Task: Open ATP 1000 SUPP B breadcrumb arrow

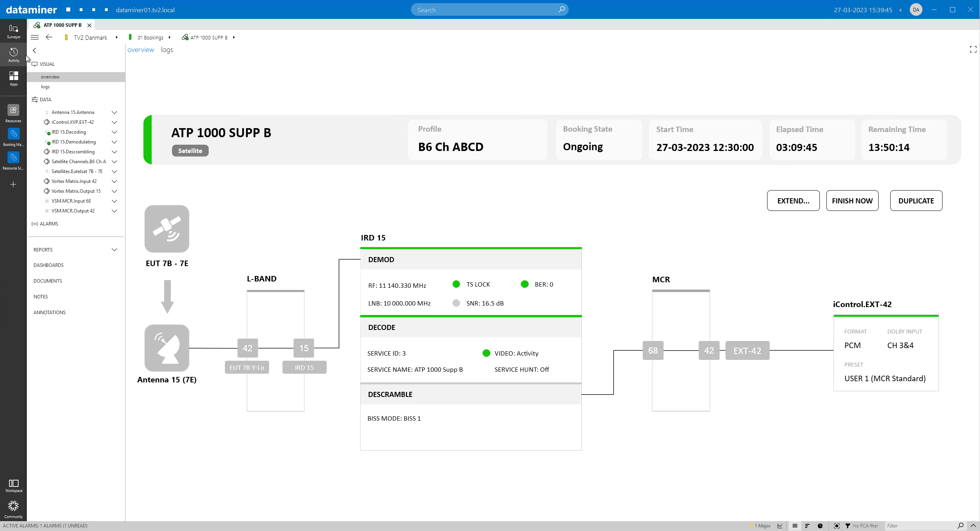Action: click(234, 37)
